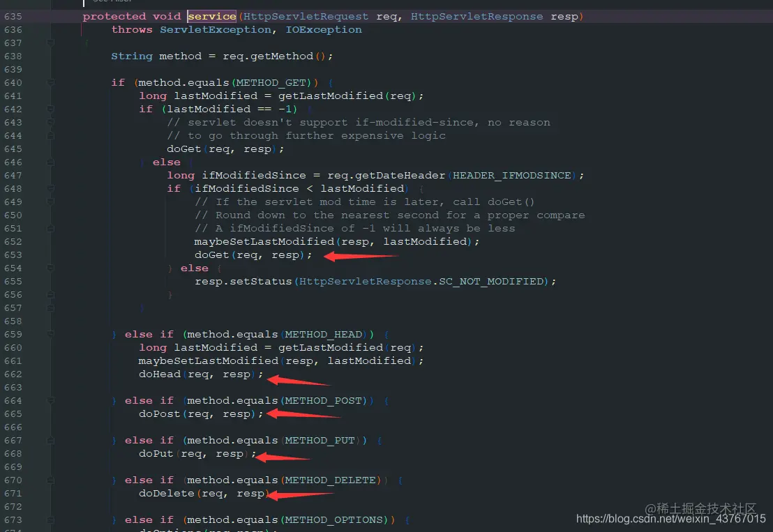Click line number 665 in the gutter
The width and height of the screenshot is (773, 532).
click(x=13, y=414)
